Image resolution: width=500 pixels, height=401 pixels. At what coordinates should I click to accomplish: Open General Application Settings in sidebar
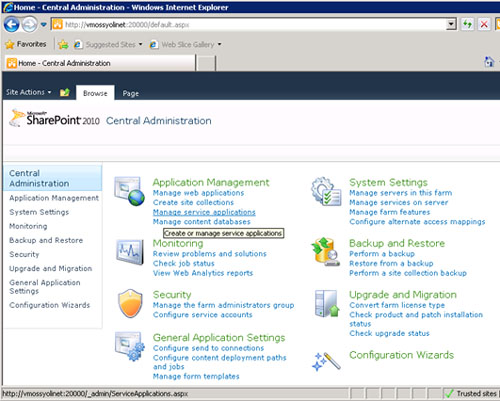pos(45,286)
